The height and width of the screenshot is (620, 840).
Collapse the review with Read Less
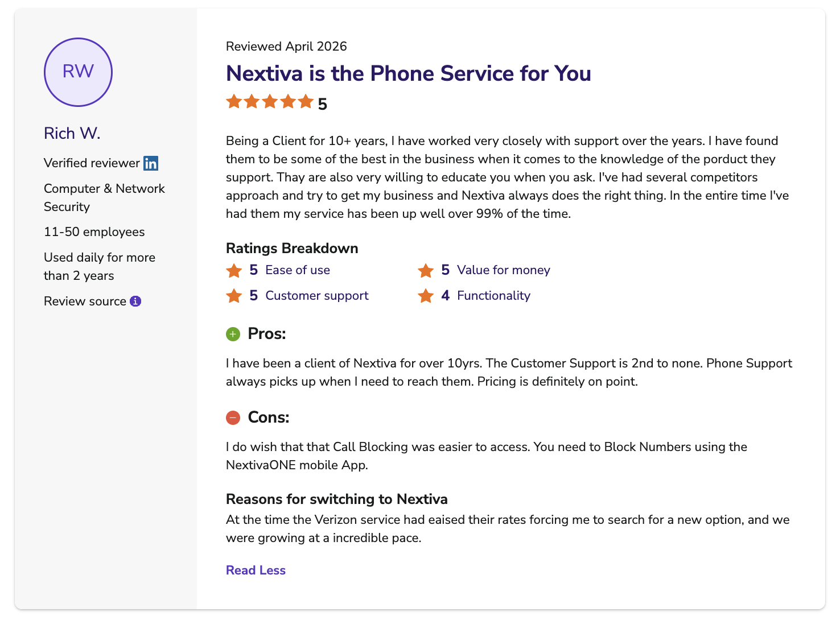pos(256,571)
